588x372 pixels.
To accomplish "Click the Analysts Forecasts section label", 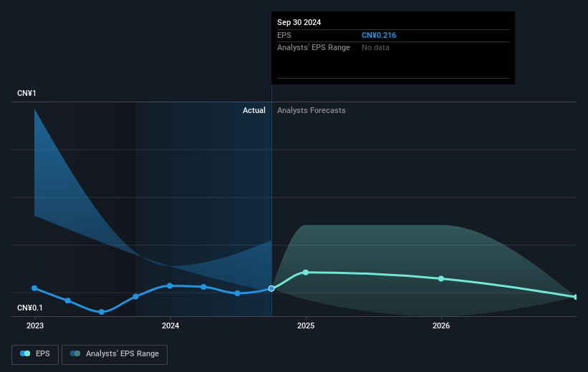I will click(312, 110).
